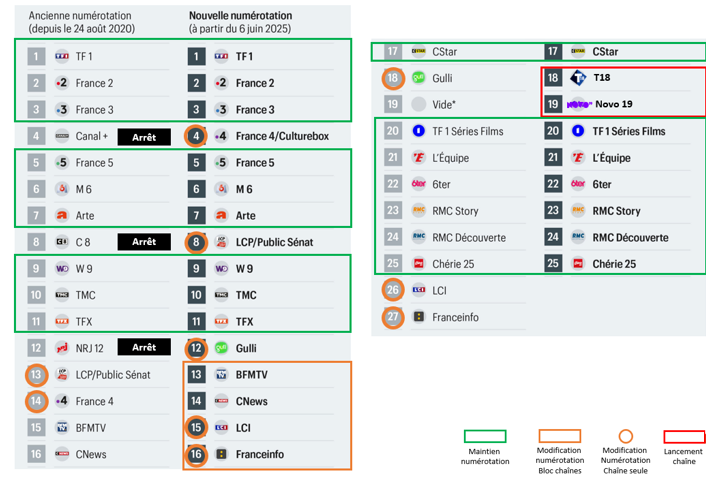Click the Franceinfo logo at new number 16

pos(221,454)
